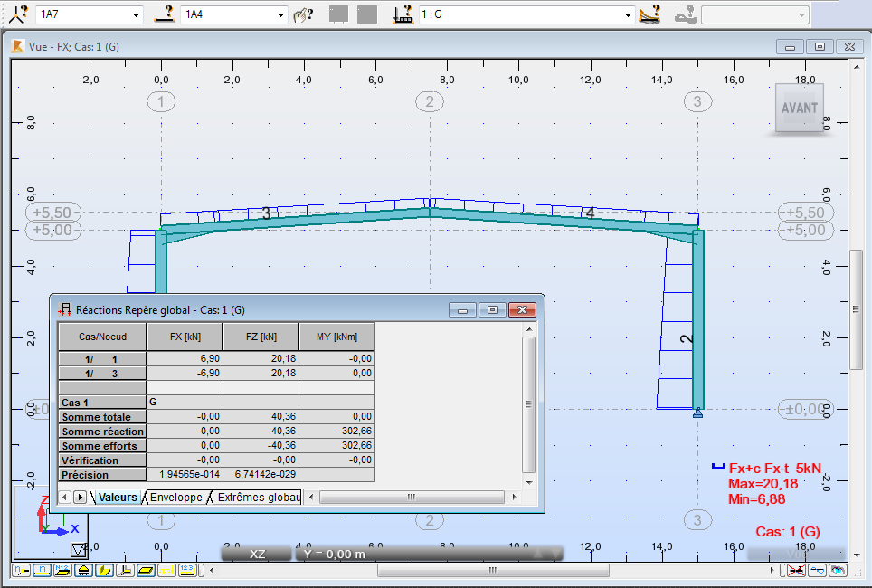Viewport: 872px width, 588px height.
Task: Click Réactions table vertical scrollbar thumb
Action: pyautogui.click(x=529, y=404)
